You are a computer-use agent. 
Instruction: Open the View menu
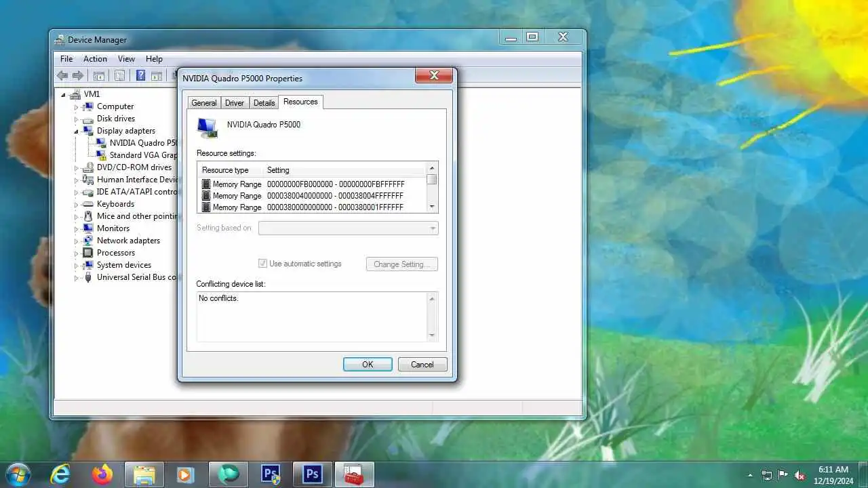[x=126, y=59]
